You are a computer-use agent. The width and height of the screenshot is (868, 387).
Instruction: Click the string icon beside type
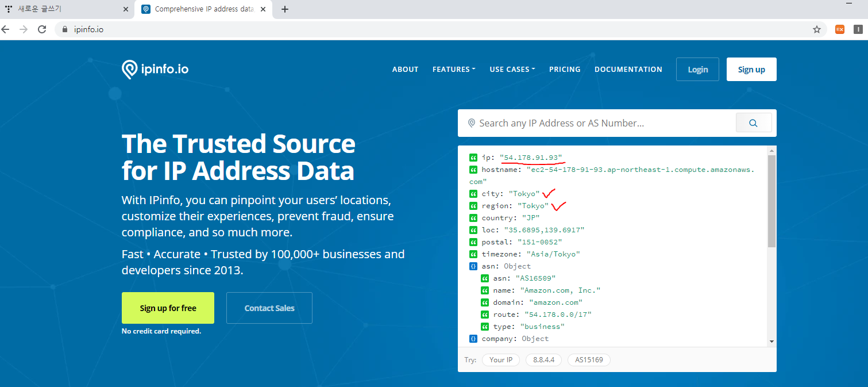click(485, 327)
